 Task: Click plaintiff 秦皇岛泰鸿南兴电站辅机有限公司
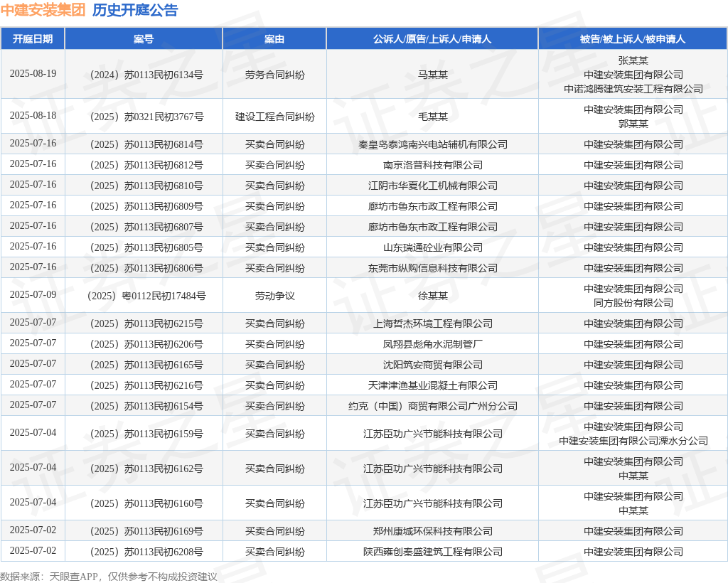point(433,144)
